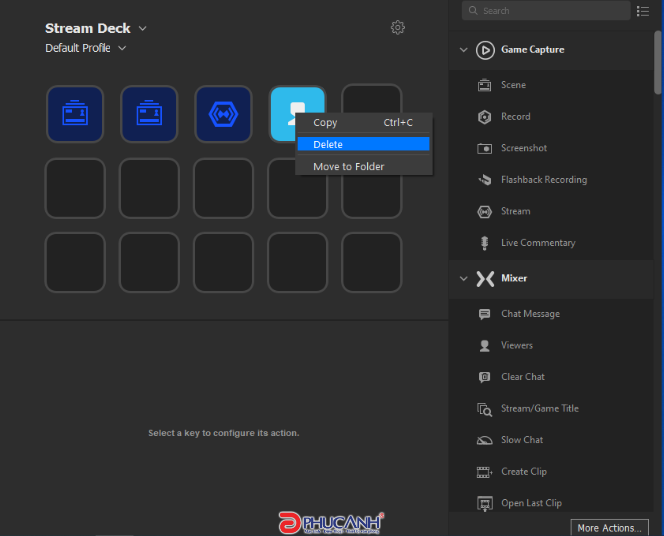Image resolution: width=664 pixels, height=536 pixels.
Task: Open the Stream Deck settings gear
Action: [x=397, y=28]
